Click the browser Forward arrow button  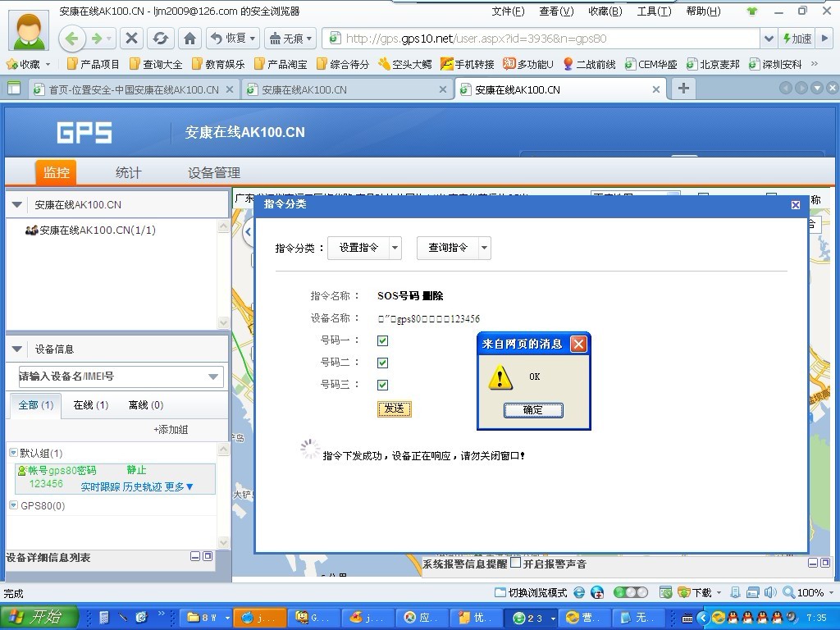[x=98, y=39]
